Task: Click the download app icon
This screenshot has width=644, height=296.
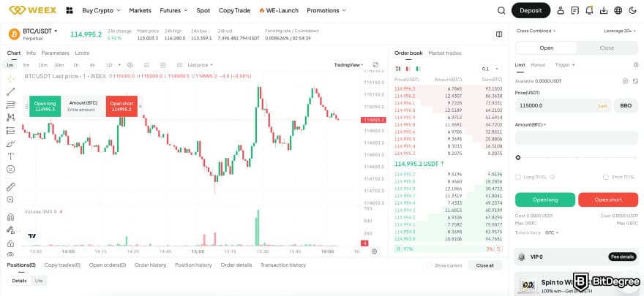Action: coord(603,11)
